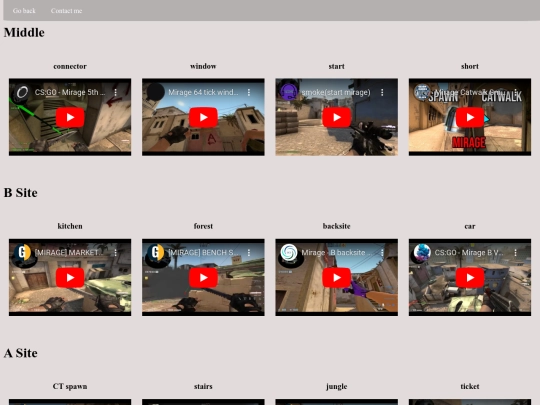540x405 pixels.
Task: Open more options on start video
Action: click(x=382, y=92)
